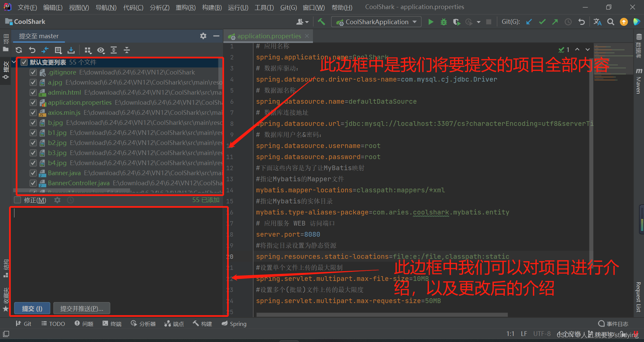Open the inspection widget showing 1 typo

(564, 50)
